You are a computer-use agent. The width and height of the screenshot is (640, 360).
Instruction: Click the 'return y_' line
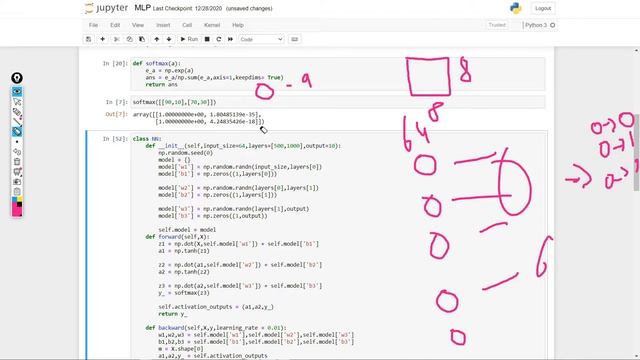[x=173, y=314]
